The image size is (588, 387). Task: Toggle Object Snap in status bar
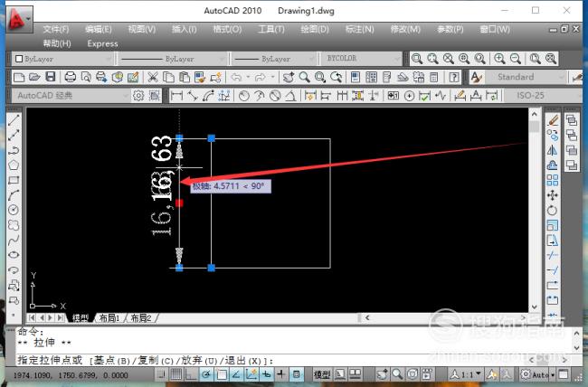222,374
